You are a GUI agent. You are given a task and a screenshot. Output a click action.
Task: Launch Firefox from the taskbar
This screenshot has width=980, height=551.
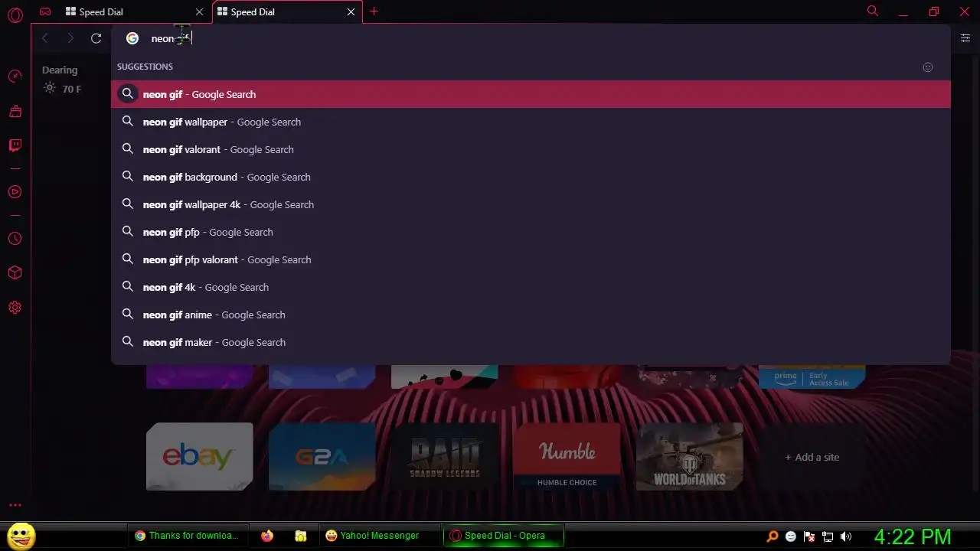pos(266,536)
